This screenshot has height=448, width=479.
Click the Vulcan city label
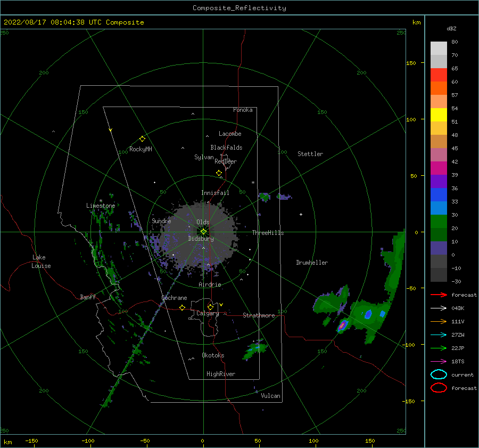[270, 396]
